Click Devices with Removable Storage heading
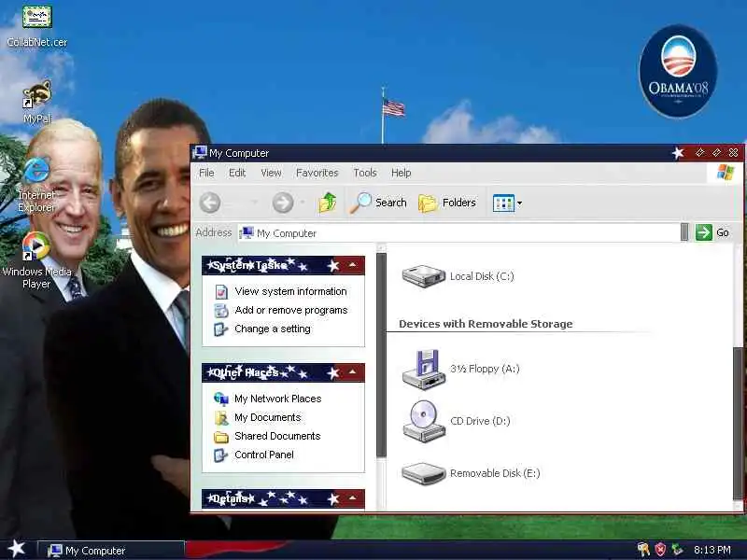The width and height of the screenshot is (747, 560). point(486,324)
